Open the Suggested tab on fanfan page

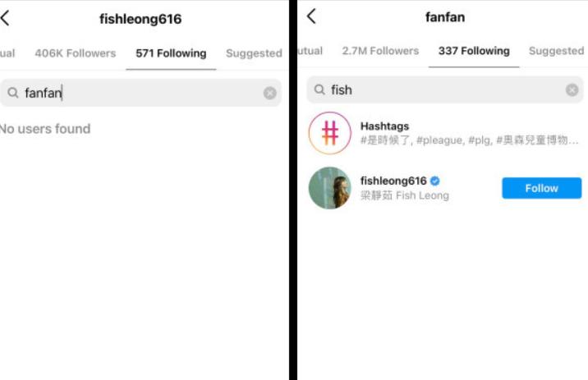coord(556,51)
